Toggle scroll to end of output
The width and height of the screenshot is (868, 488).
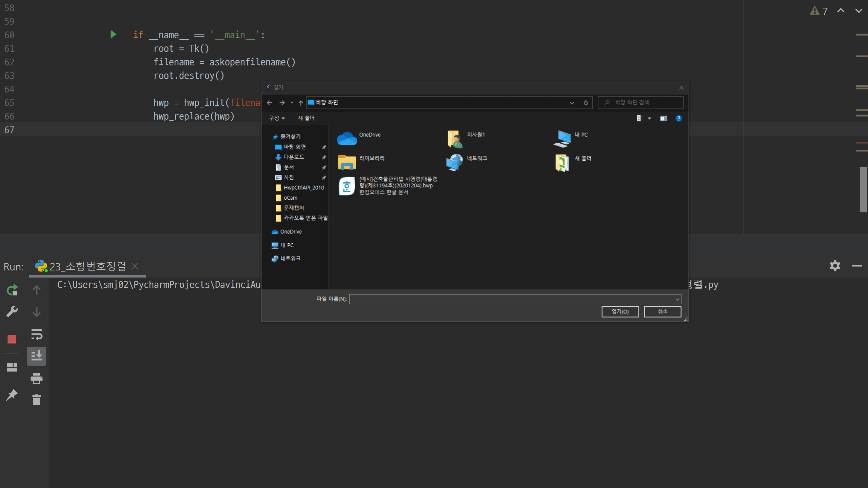pyautogui.click(x=36, y=356)
